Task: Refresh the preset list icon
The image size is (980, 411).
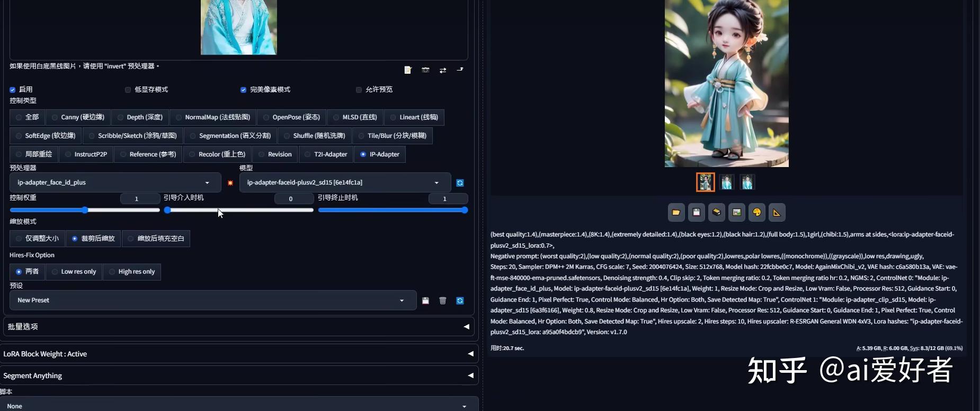Action: tap(460, 301)
